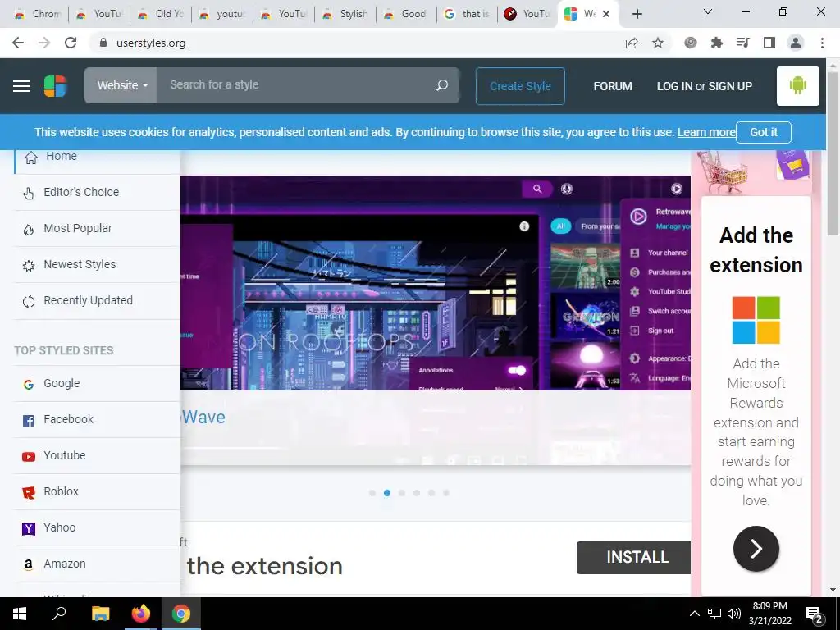840x630 pixels.
Task: Open Chrome three-dot menu
Action: point(822,43)
